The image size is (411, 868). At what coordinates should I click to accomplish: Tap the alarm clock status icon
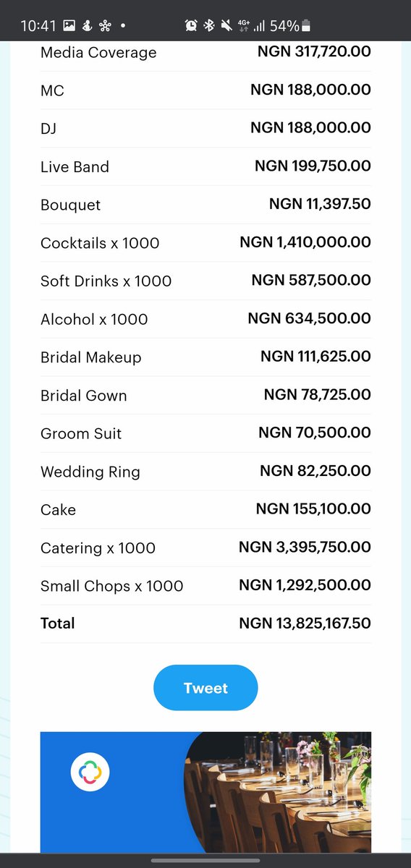point(191,26)
